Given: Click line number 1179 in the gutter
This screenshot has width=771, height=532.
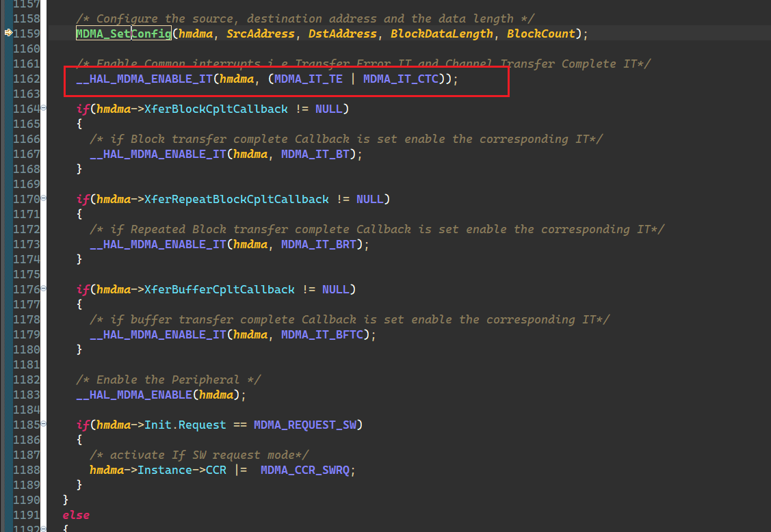Looking at the screenshot, I should pos(27,335).
